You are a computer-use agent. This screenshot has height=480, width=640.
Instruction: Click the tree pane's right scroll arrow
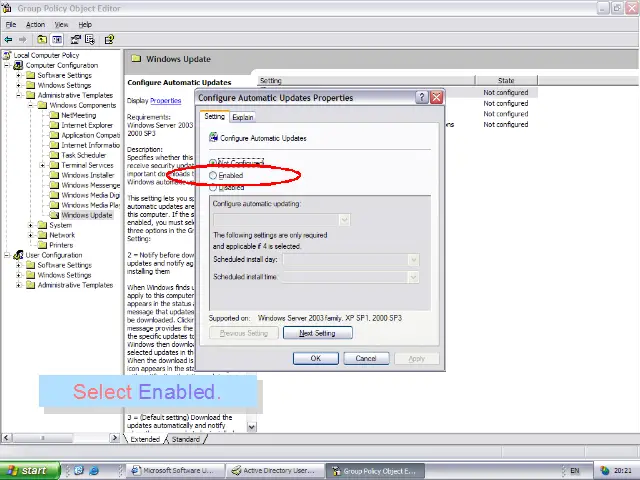click(114, 438)
